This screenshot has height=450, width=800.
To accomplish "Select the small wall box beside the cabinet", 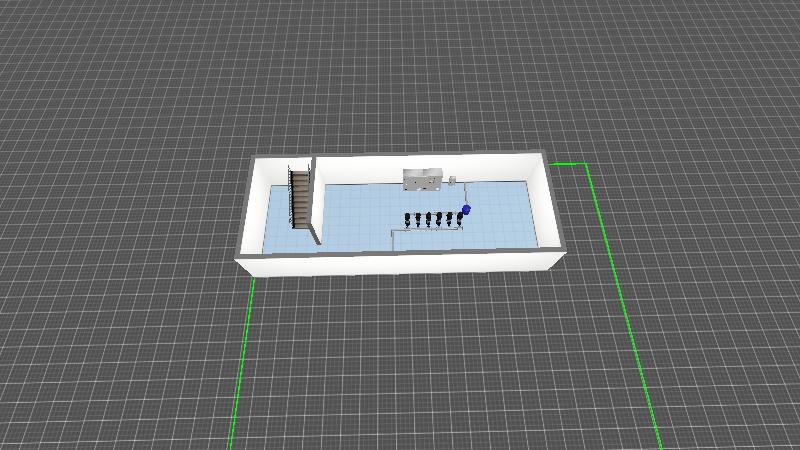I will tap(452, 181).
